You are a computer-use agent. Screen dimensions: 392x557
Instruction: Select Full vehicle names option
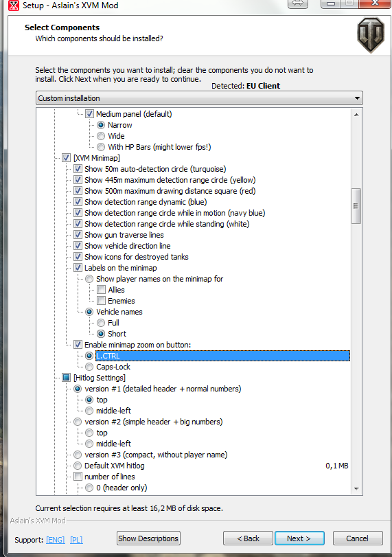tap(101, 323)
